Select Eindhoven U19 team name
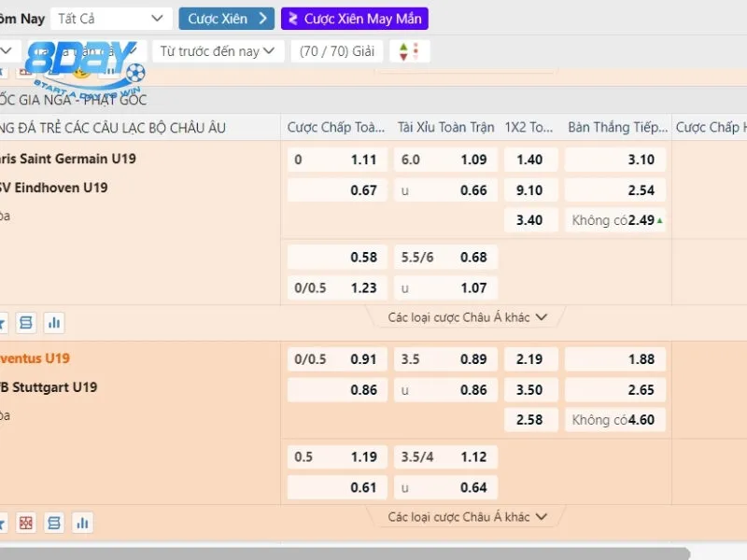747x560 pixels. point(54,188)
